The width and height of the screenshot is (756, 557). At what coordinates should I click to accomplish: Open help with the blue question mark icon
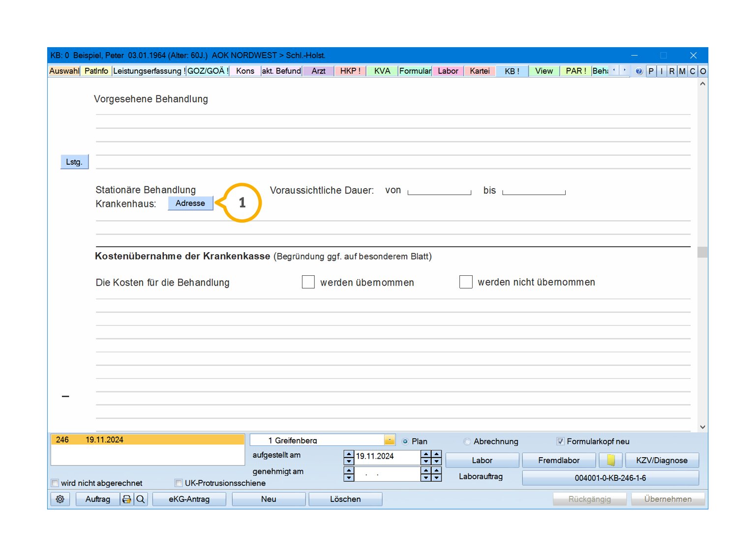638,71
